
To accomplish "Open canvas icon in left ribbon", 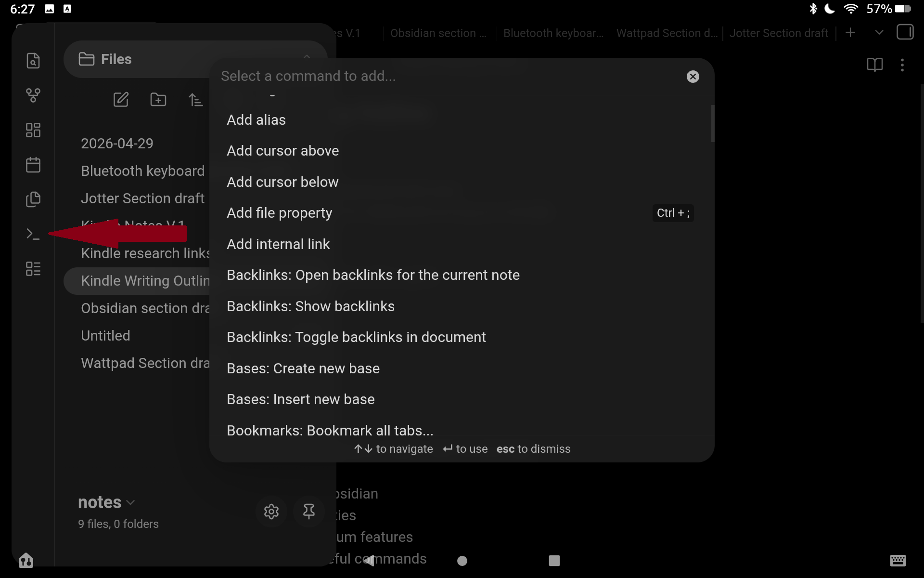I will (x=33, y=130).
